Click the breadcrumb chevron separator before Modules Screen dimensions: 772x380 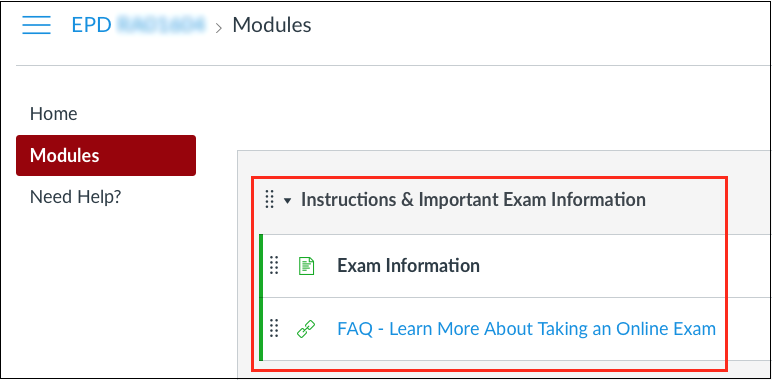click(x=219, y=28)
